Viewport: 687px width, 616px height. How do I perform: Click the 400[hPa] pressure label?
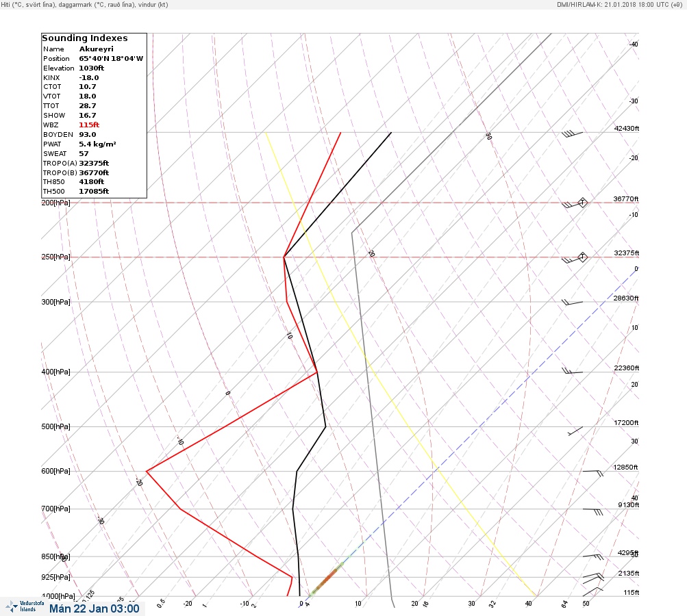[55, 372]
